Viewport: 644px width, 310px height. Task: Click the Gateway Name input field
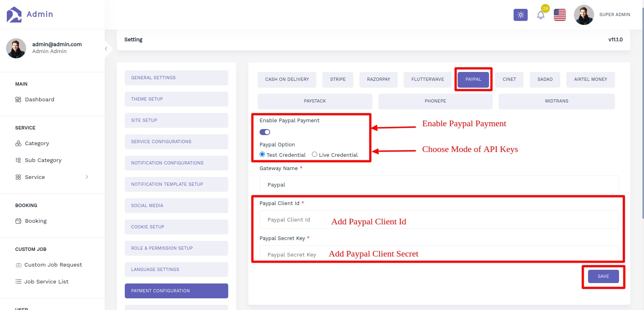coord(439,185)
